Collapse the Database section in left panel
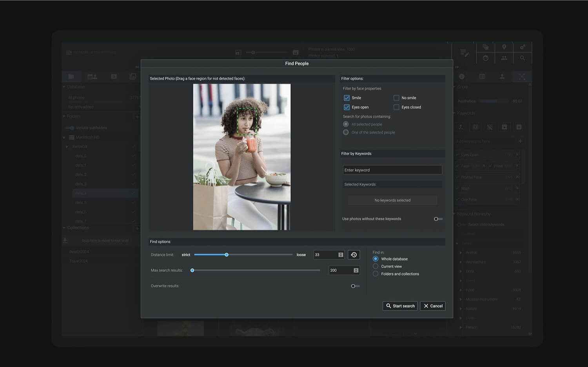Screen dimensions: 588x367 point(64,87)
